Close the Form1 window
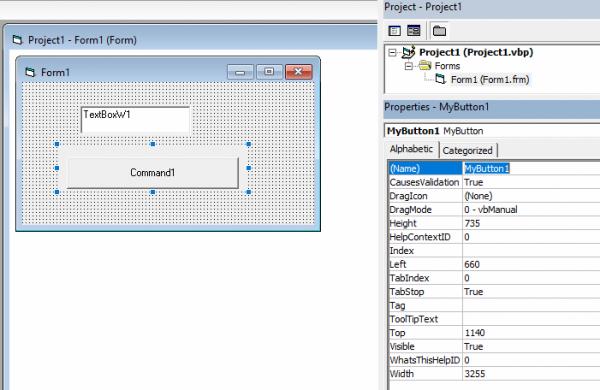 [x=298, y=72]
